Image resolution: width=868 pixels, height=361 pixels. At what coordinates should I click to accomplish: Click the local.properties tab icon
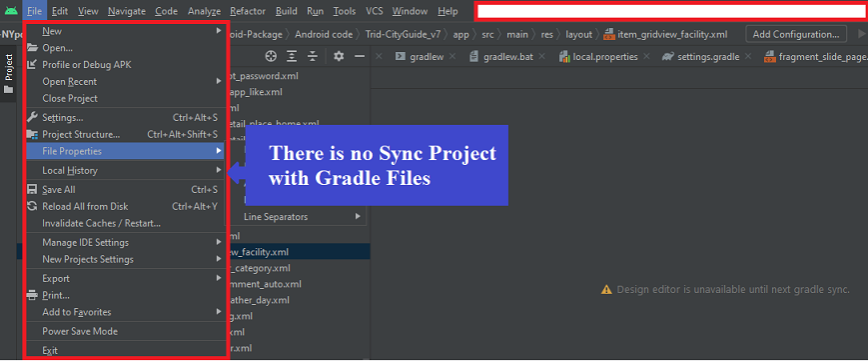click(564, 57)
